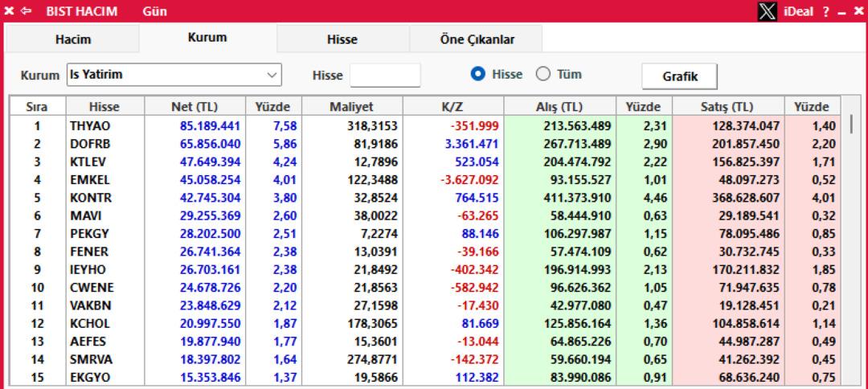Click the Hisse input field
The width and height of the screenshot is (868, 389).
pos(385,76)
